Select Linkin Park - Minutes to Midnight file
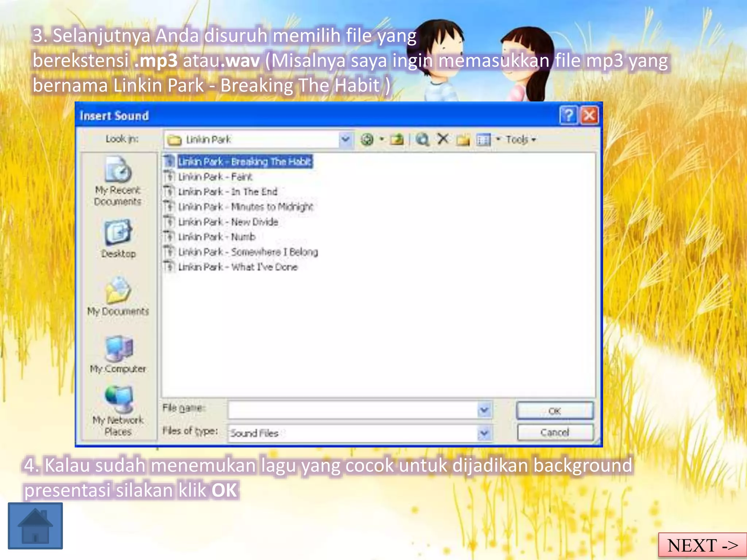 coord(245,207)
